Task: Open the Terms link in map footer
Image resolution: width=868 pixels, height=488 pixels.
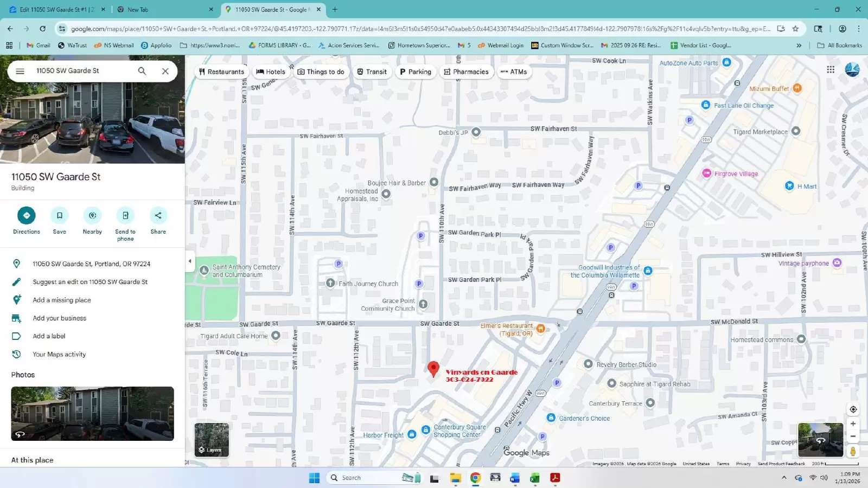Action: click(x=723, y=464)
